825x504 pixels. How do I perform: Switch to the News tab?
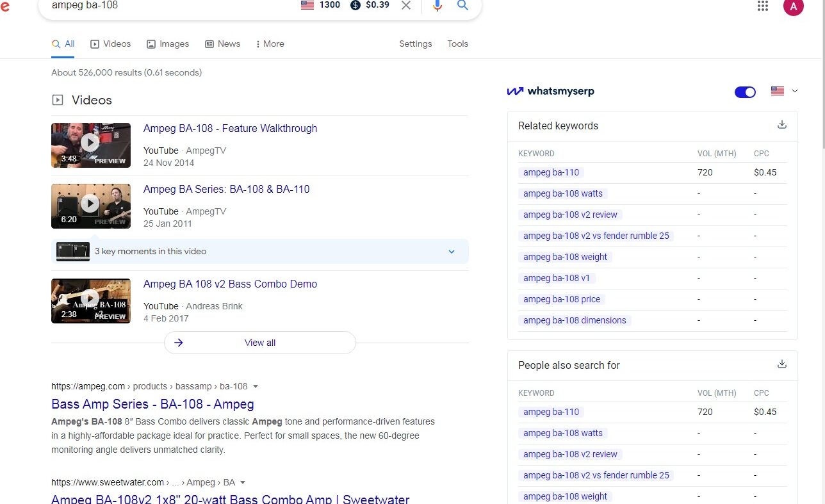coord(222,44)
